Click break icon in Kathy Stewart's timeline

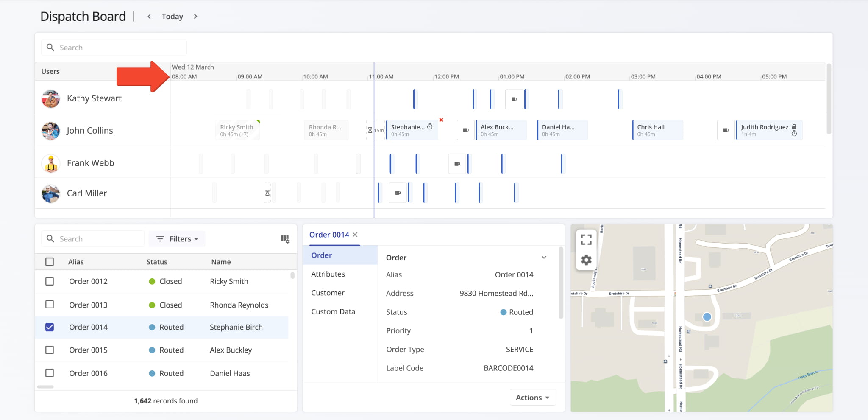514,99
